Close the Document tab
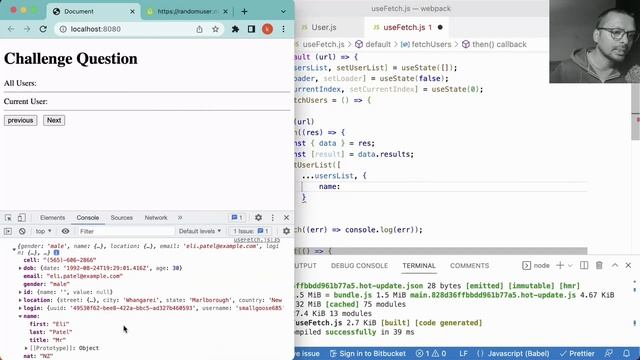 pos(132,11)
